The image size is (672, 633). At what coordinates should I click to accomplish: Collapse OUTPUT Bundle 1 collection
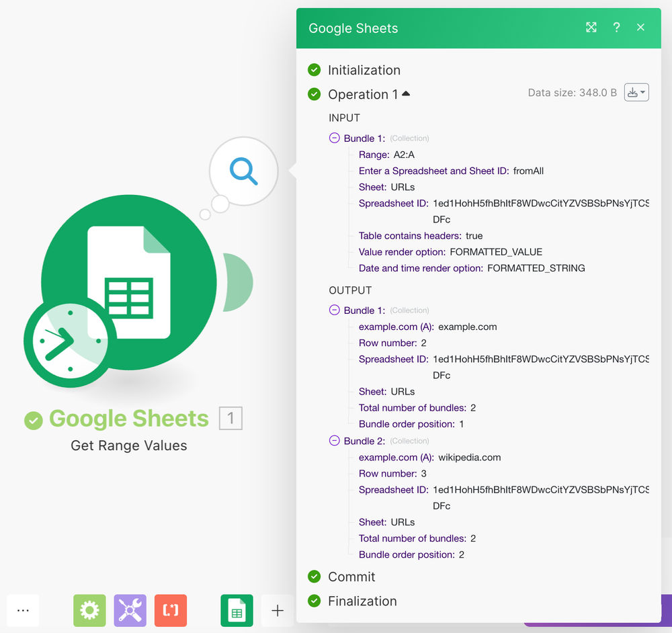334,310
